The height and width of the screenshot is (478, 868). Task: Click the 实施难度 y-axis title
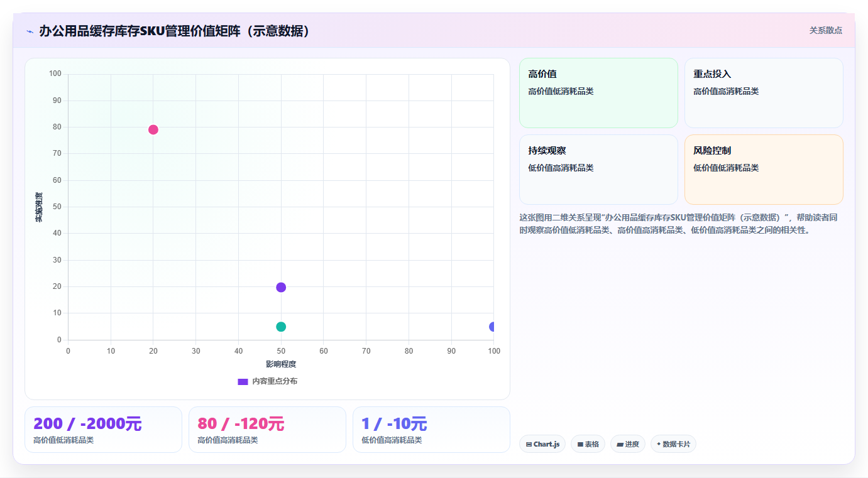pyautogui.click(x=39, y=207)
